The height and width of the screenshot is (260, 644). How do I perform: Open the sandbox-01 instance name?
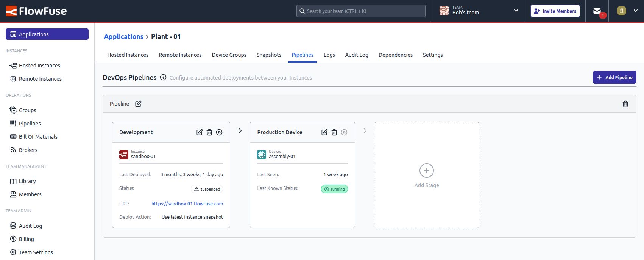[143, 157]
